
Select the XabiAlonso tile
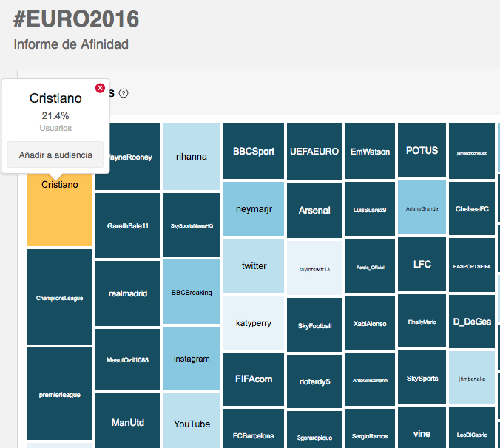pyautogui.click(x=370, y=323)
